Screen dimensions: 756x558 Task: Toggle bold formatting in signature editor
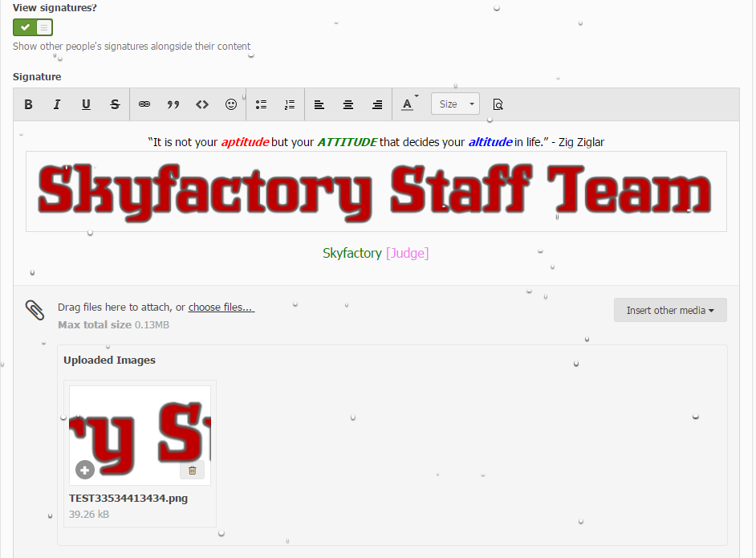pyautogui.click(x=29, y=104)
